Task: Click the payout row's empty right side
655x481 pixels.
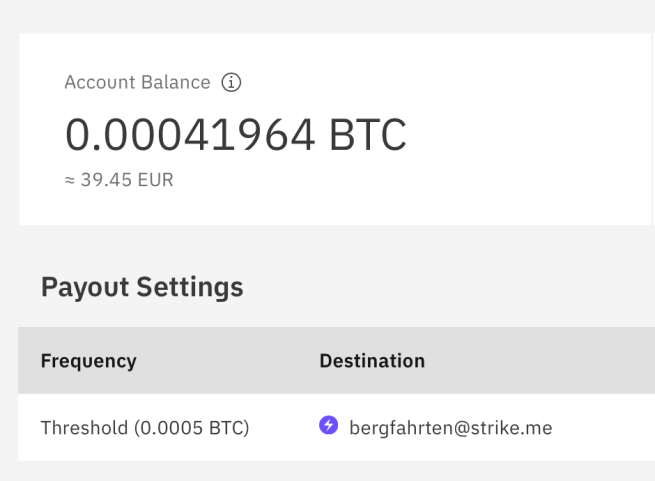Action: click(610, 428)
